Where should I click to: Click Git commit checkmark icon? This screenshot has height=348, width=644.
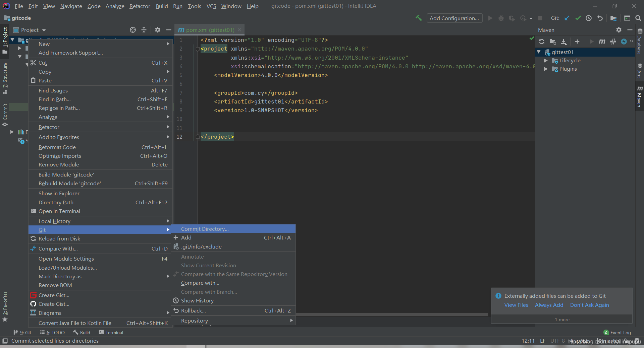578,18
